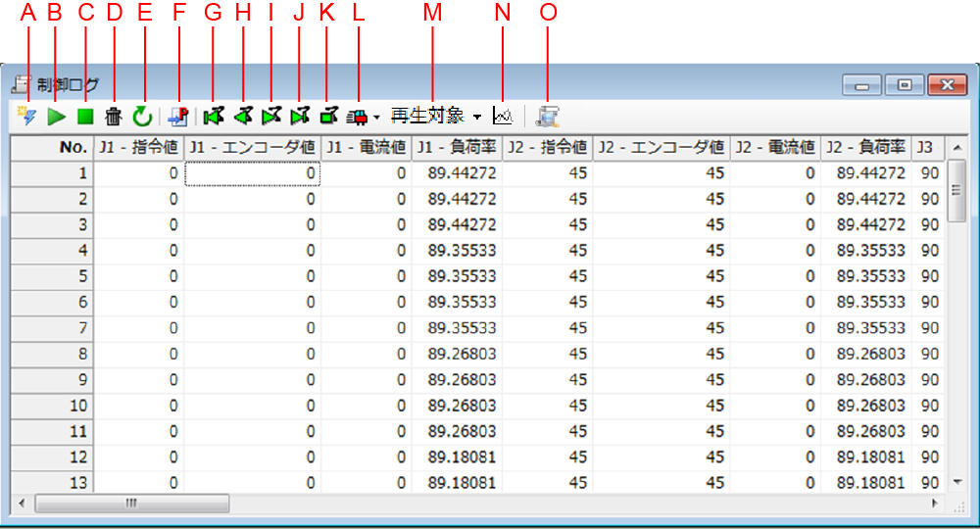Click the green circular refresh arrow icon
Image resolution: width=980 pixels, height=529 pixels.
pyautogui.click(x=143, y=117)
